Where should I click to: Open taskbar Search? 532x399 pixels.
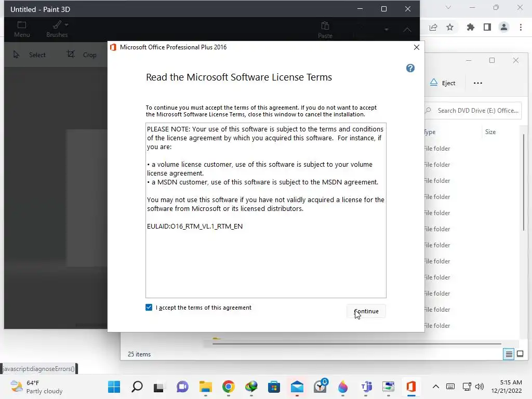[x=137, y=387]
